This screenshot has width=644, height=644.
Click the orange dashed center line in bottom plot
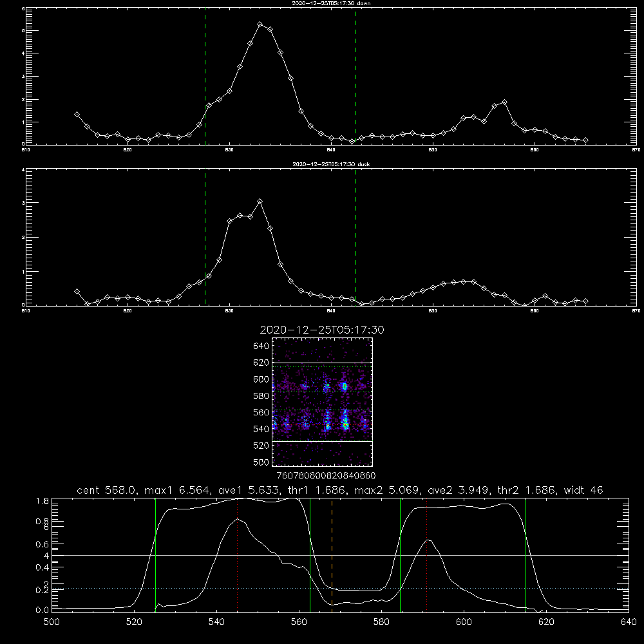tap(332, 554)
